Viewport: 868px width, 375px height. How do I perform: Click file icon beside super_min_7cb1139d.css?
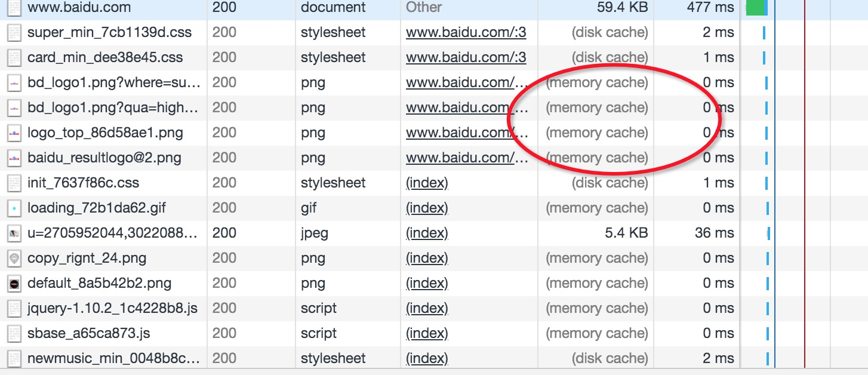pyautogui.click(x=14, y=32)
